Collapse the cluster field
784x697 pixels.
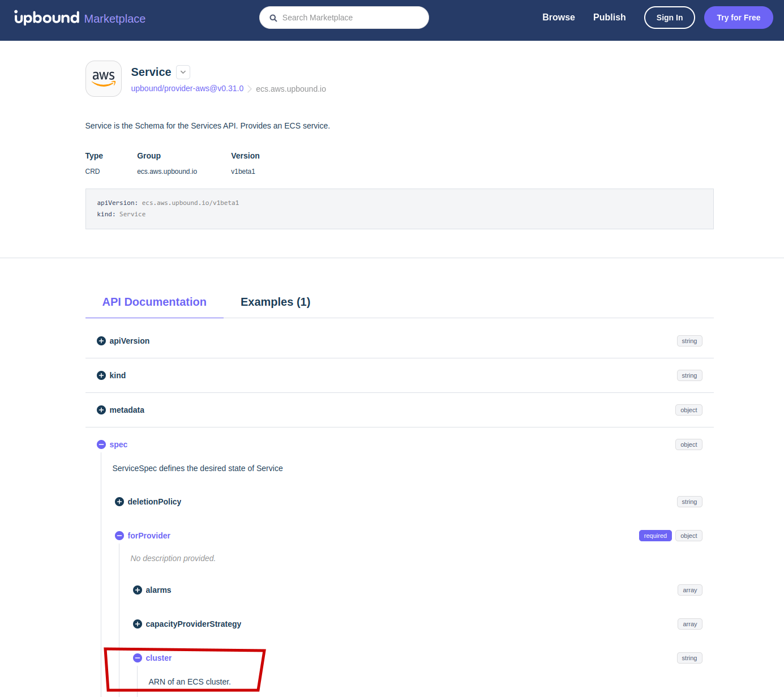click(x=138, y=657)
